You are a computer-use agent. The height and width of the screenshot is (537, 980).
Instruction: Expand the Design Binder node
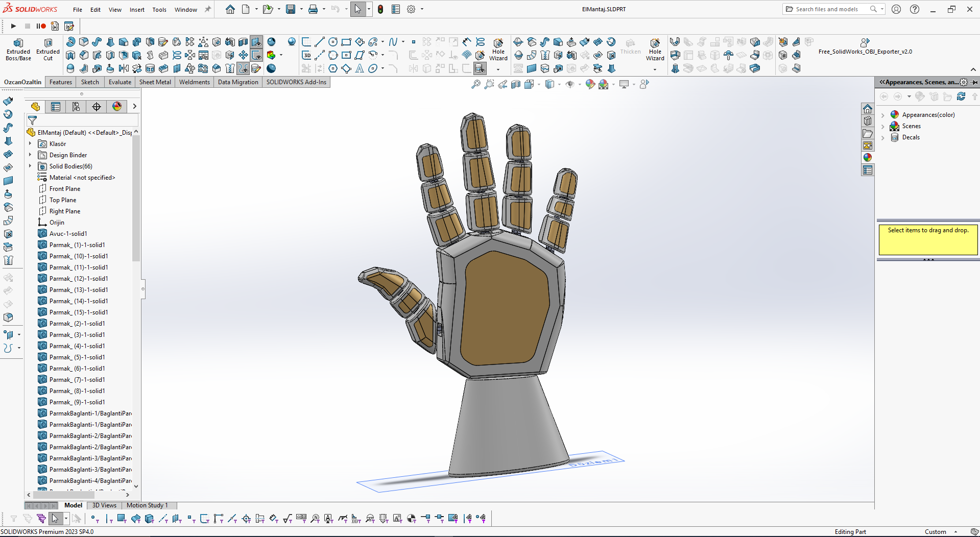(x=30, y=155)
